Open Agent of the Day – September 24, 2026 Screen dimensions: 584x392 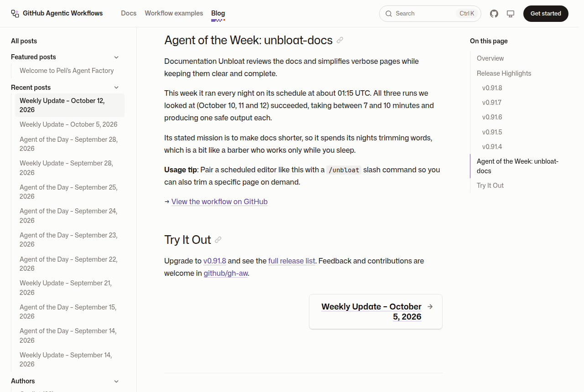pyautogui.click(x=69, y=216)
